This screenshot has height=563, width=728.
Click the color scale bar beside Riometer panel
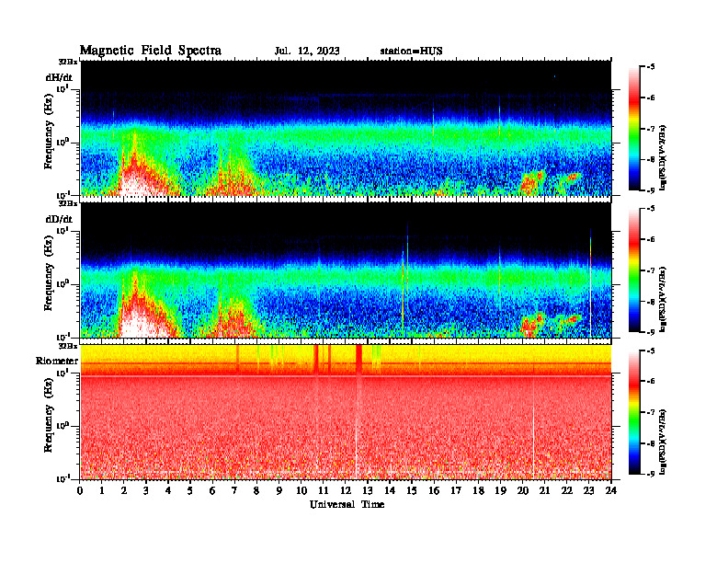click(634, 412)
